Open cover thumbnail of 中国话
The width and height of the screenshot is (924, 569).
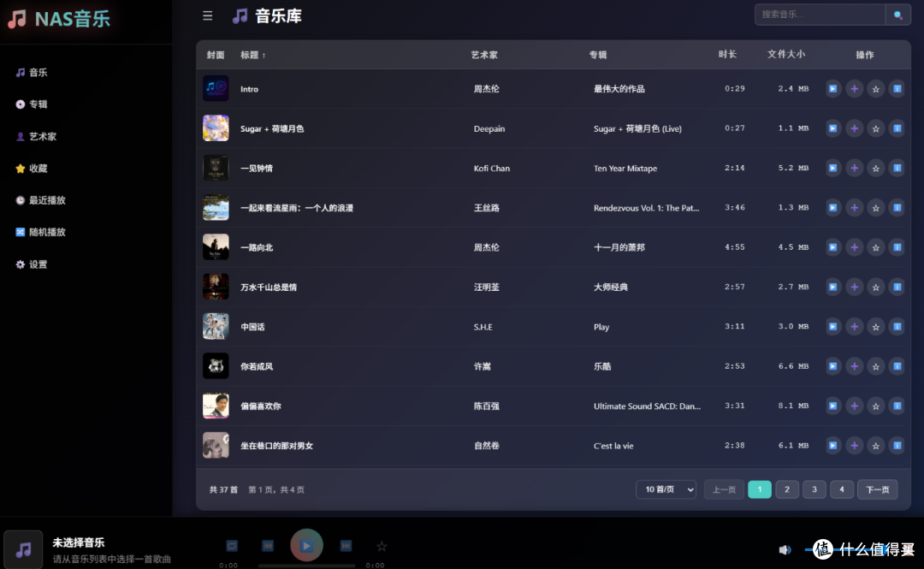[216, 326]
